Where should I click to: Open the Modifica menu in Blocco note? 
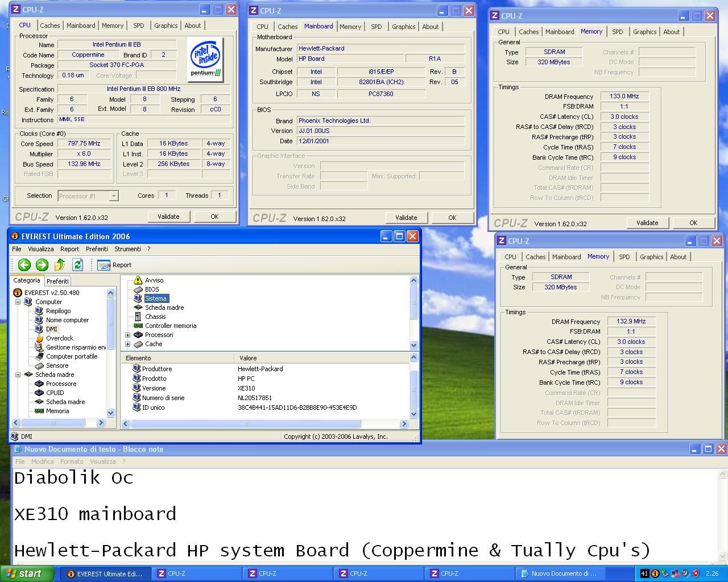point(42,462)
